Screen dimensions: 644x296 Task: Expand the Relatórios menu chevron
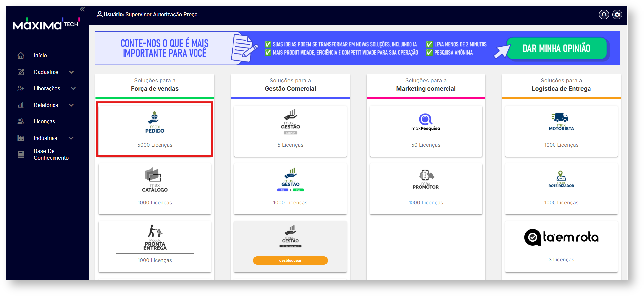point(71,105)
